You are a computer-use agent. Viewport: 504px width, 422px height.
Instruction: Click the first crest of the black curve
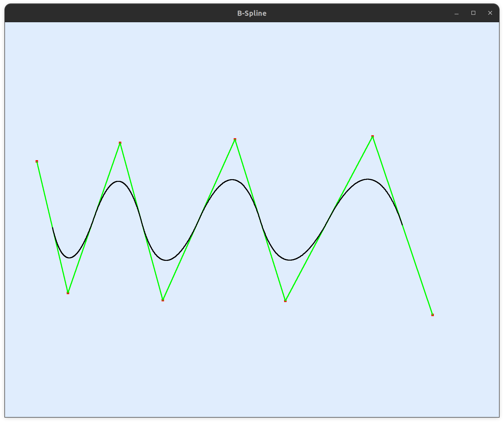(119, 181)
